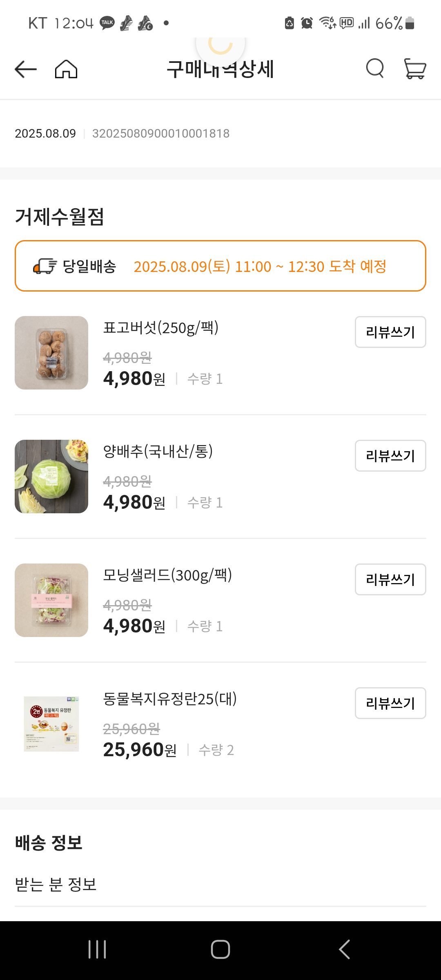This screenshot has height=980, width=441.
Task: Open egg carton product thumbnail
Action: (x=51, y=724)
